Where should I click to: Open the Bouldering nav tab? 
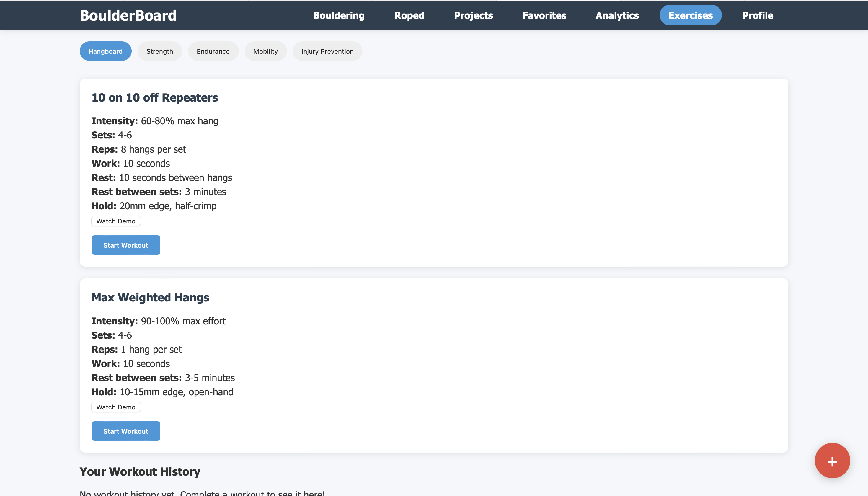[339, 15]
